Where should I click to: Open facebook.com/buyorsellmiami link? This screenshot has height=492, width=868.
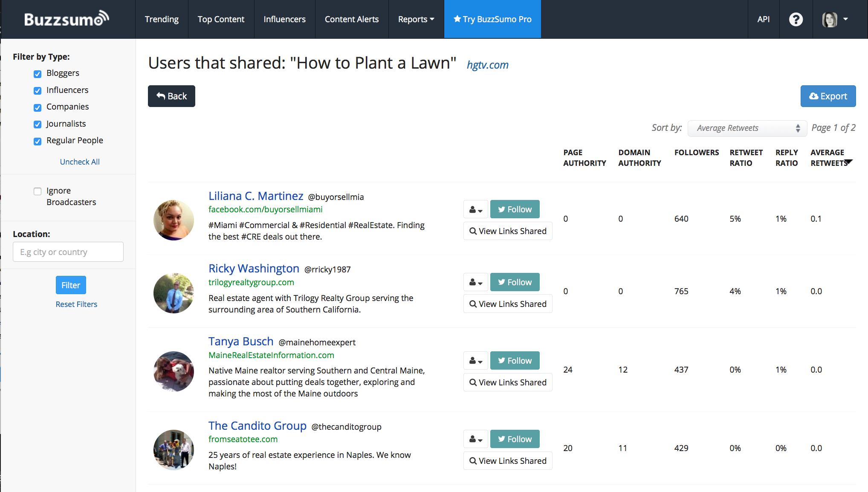(265, 209)
